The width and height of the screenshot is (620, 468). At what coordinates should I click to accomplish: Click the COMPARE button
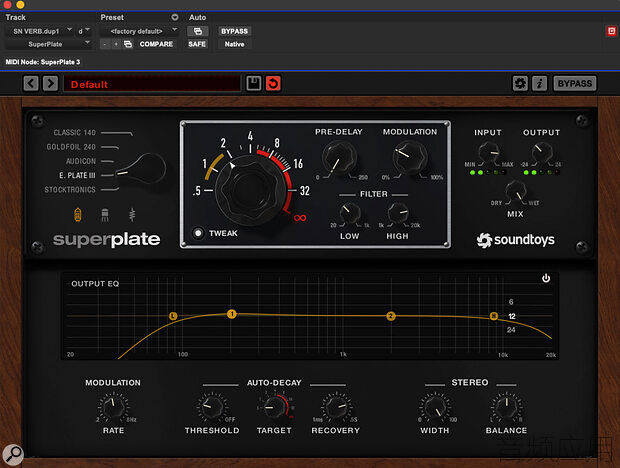point(156,44)
